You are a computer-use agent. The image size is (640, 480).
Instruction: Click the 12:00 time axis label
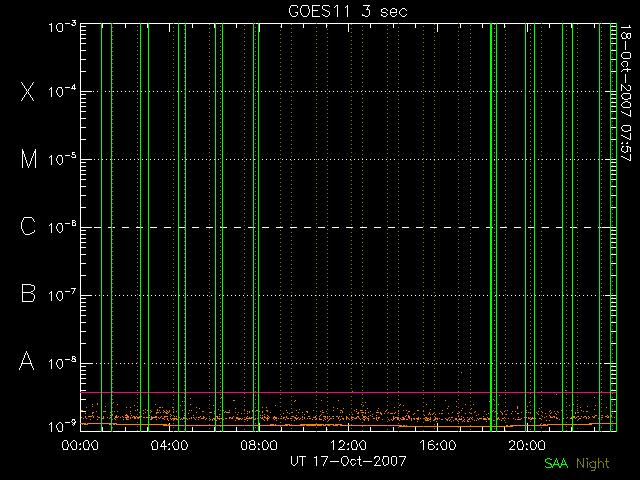348,445
